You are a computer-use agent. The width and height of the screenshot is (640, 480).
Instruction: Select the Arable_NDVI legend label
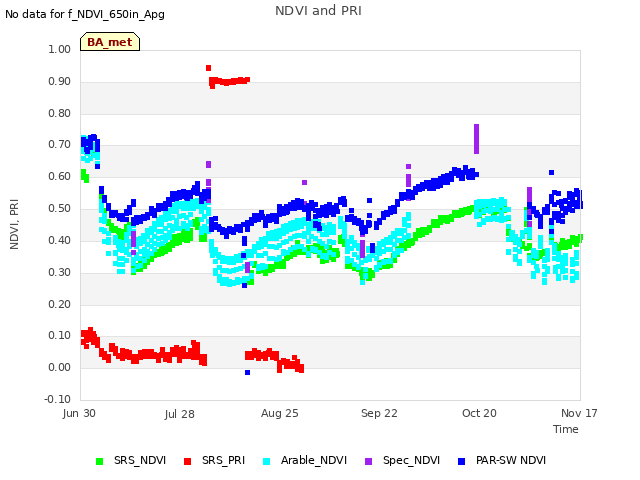tap(314, 460)
